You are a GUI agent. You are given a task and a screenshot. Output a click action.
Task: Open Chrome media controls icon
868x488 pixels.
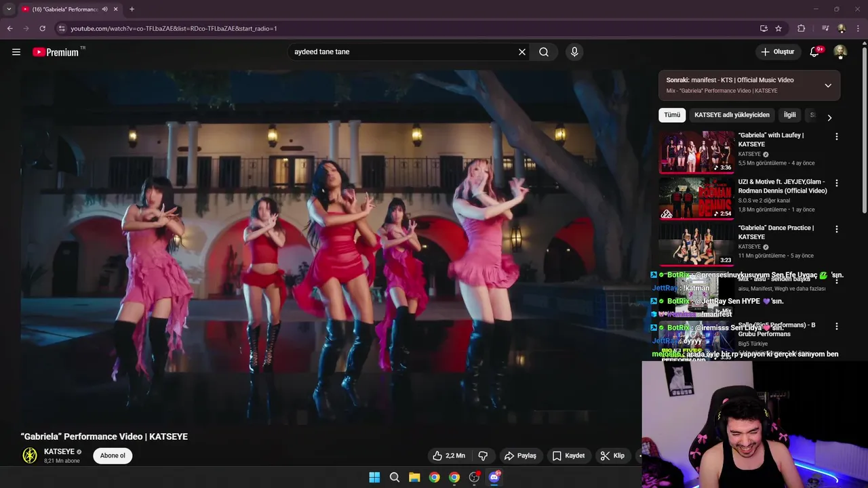coord(825,28)
